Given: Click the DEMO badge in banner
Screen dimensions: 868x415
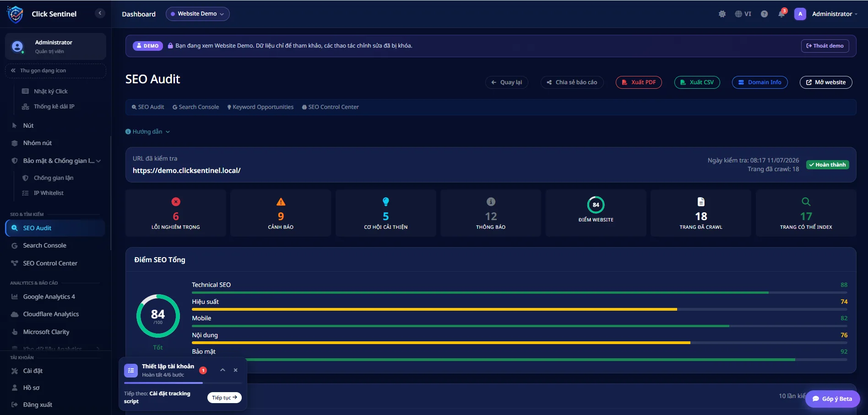Looking at the screenshot, I should click(148, 46).
